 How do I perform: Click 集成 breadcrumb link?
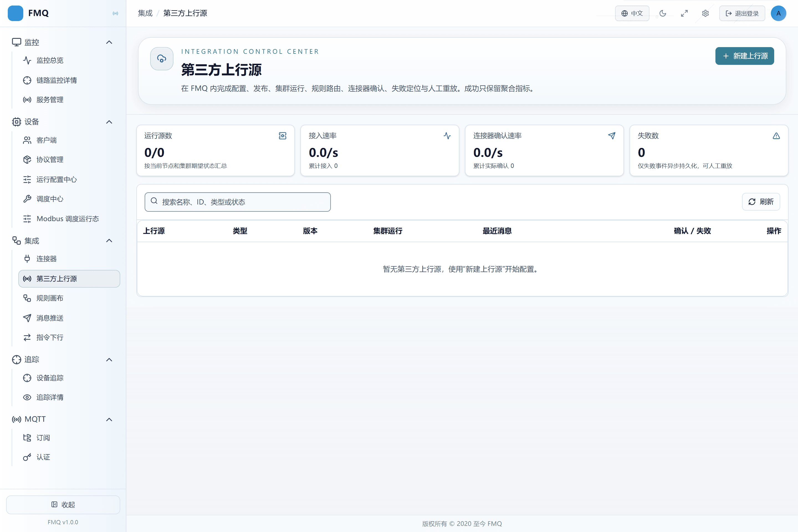click(145, 13)
